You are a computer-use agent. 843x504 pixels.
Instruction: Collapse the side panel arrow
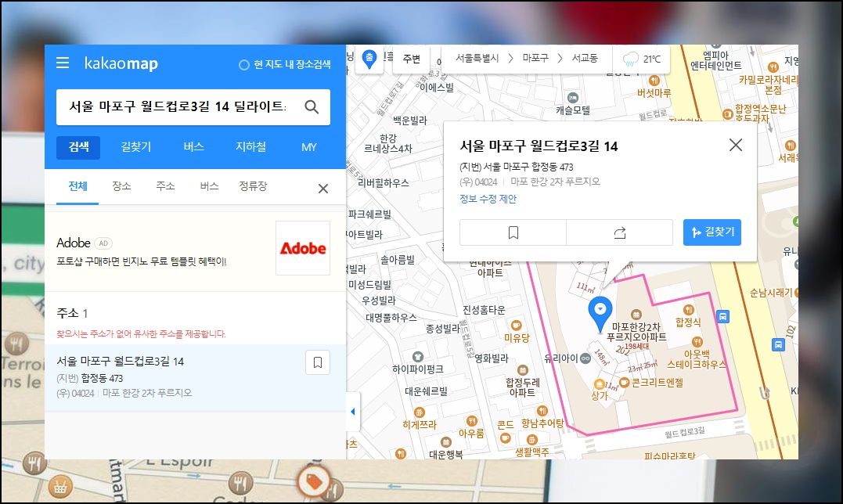(x=353, y=412)
